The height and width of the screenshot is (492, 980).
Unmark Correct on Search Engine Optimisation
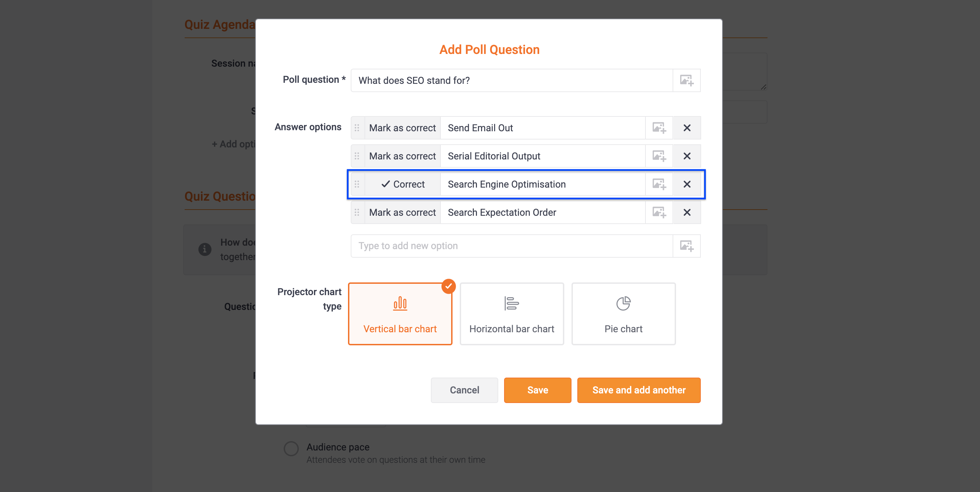(x=402, y=184)
